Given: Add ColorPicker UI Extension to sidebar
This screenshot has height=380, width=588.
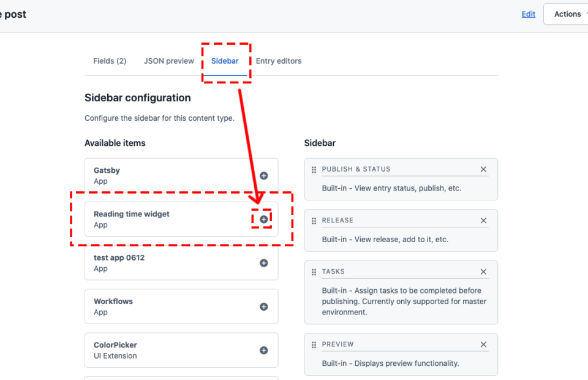Looking at the screenshot, I should (x=263, y=350).
